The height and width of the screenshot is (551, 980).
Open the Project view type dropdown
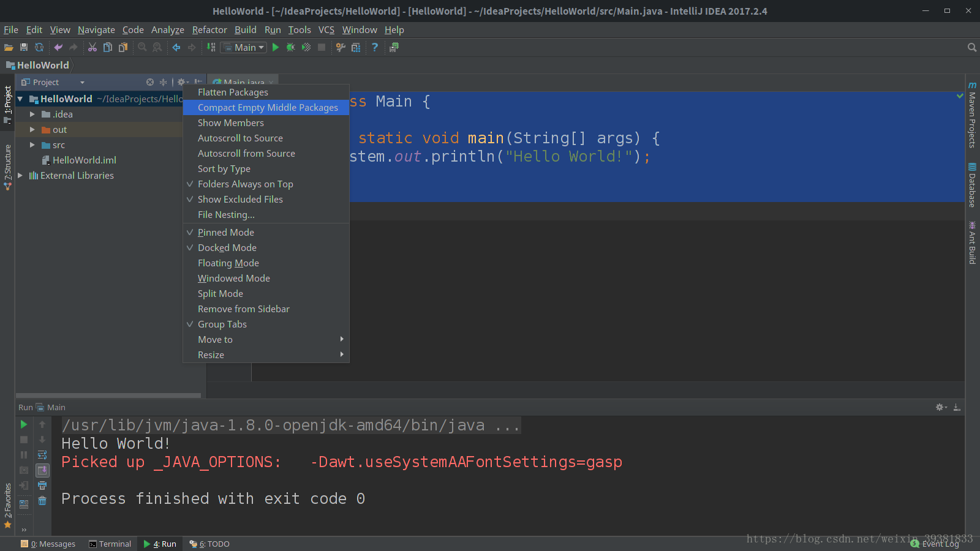53,82
